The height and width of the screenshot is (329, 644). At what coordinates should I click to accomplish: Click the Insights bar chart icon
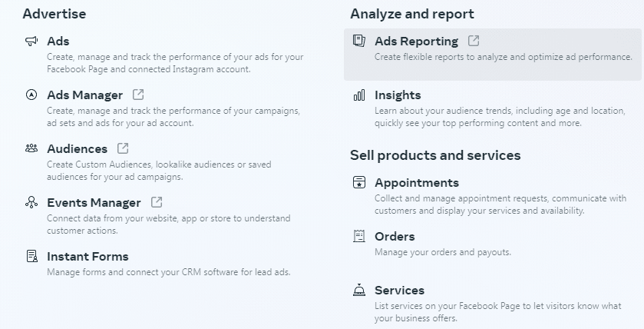pyautogui.click(x=359, y=95)
